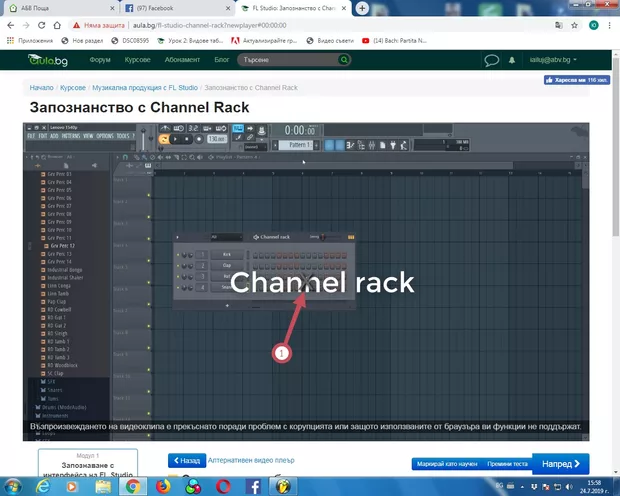This screenshot has width=620, height=496.
Task: Click Премини теста
Action: tap(507, 464)
